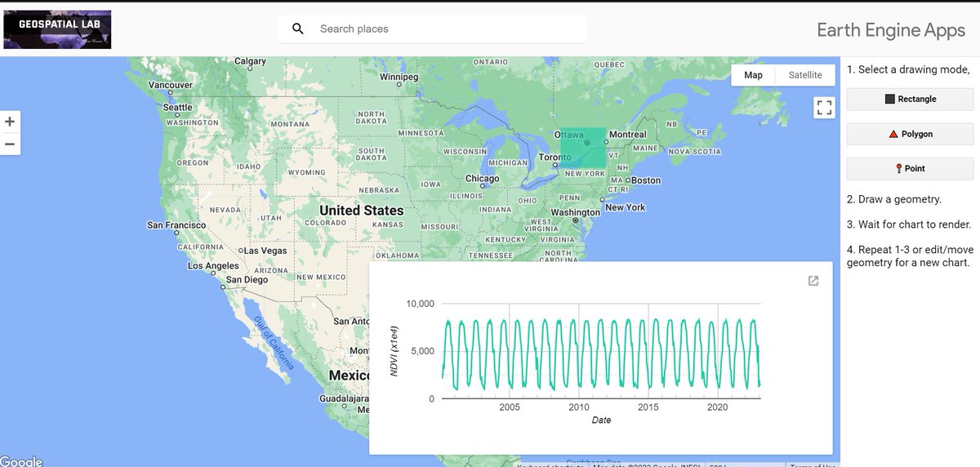Viewport: 980px width, 467px height.
Task: Click the Google logo on map
Action: pyautogui.click(x=21, y=461)
